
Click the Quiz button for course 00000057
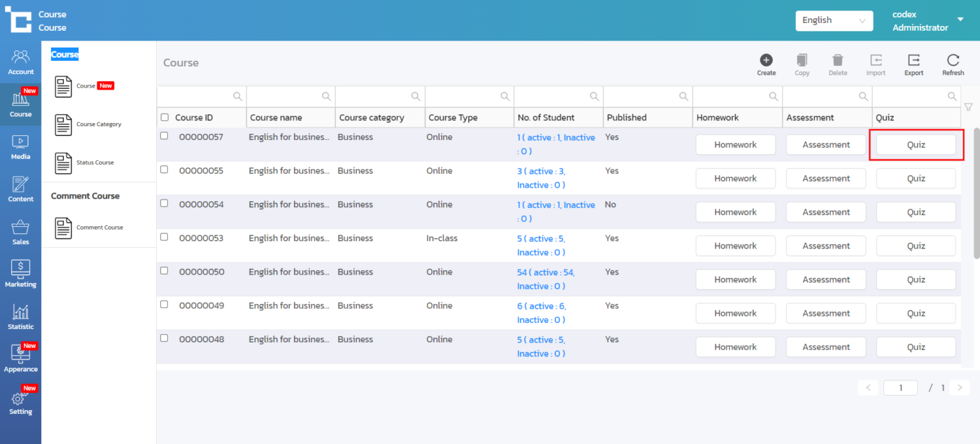click(916, 145)
